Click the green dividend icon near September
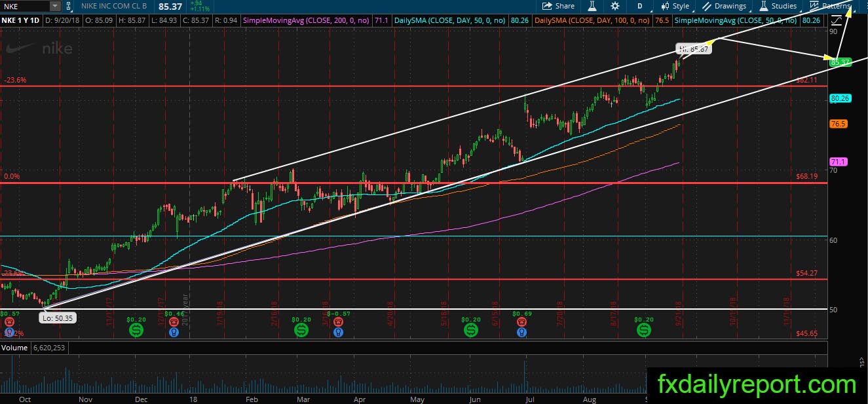The height and width of the screenshot is (404, 868). pyautogui.click(x=645, y=330)
